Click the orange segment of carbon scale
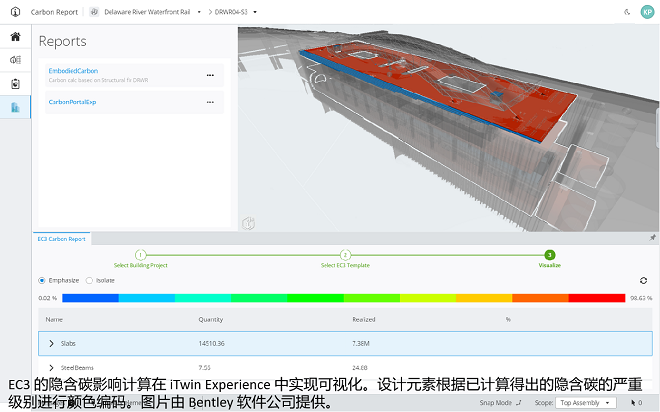The height and width of the screenshot is (412, 660). coord(540,298)
